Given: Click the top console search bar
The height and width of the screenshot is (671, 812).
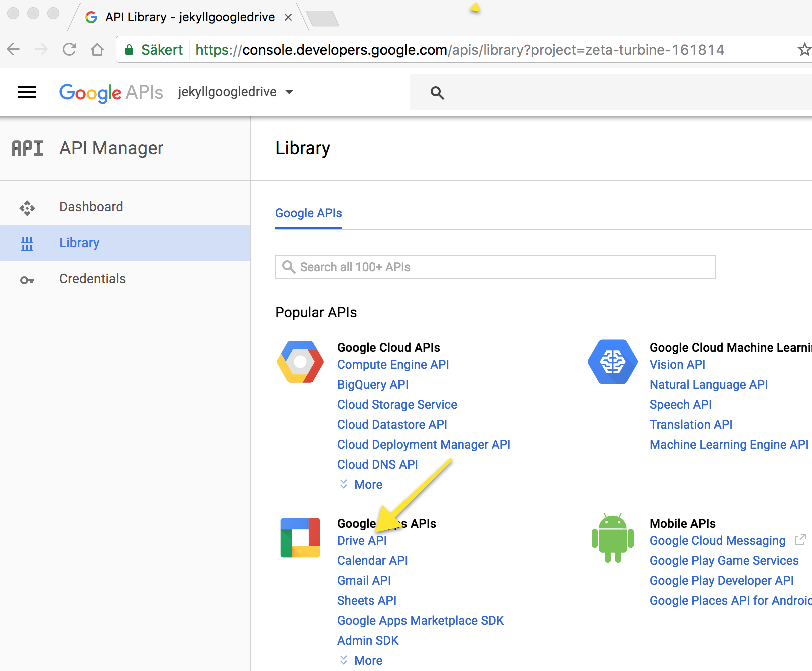Looking at the screenshot, I should pos(611,92).
